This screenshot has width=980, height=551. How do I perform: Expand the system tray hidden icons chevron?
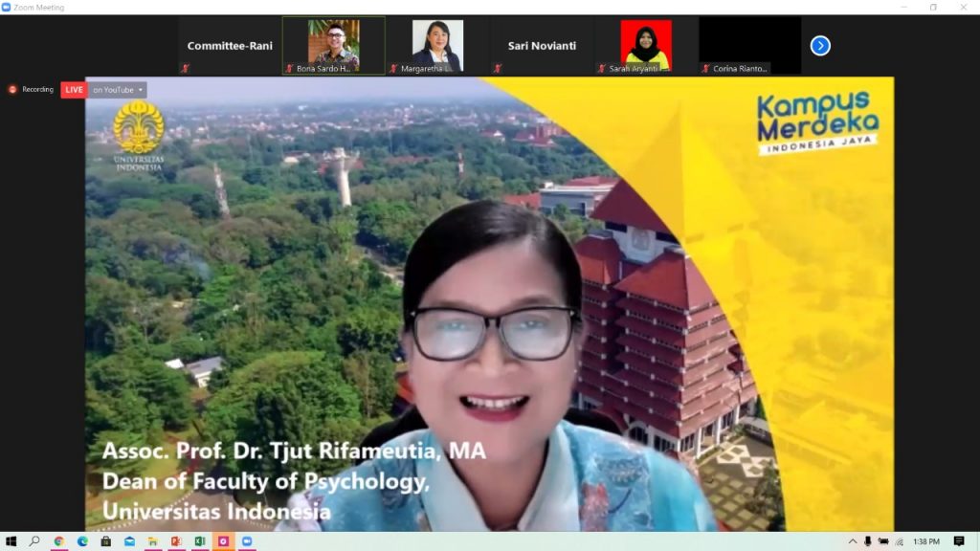853,541
